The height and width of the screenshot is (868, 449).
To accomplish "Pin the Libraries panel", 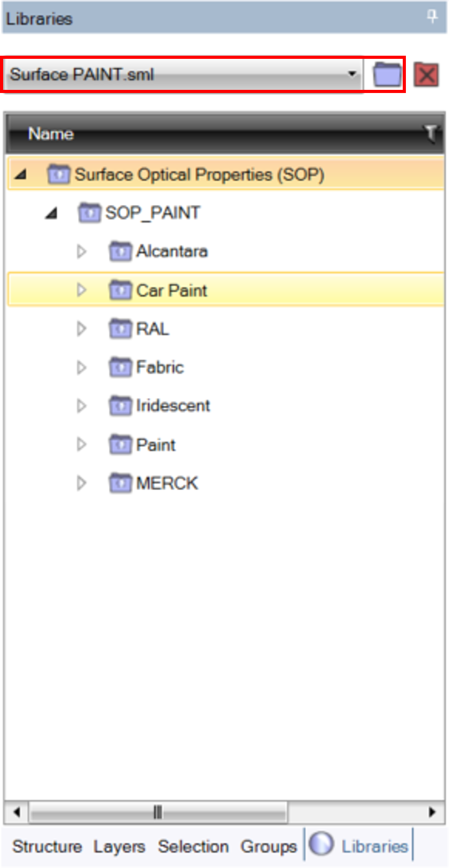I will click(x=432, y=17).
